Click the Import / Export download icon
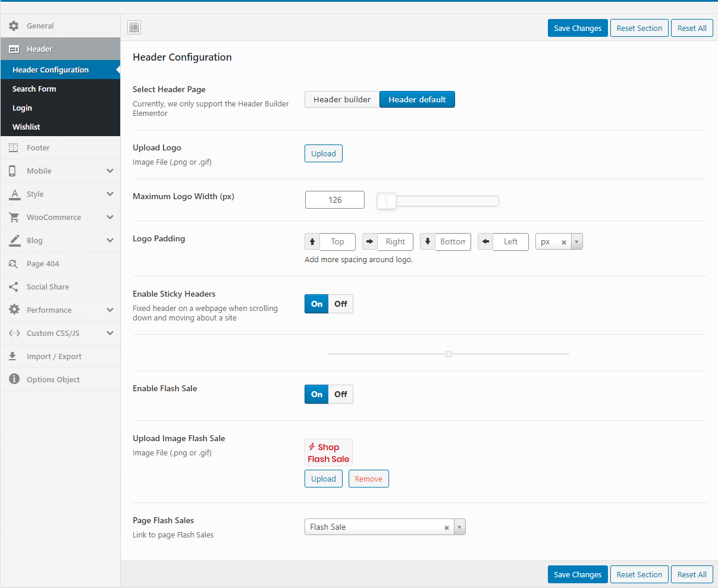This screenshot has width=718, height=588. coord(13,356)
